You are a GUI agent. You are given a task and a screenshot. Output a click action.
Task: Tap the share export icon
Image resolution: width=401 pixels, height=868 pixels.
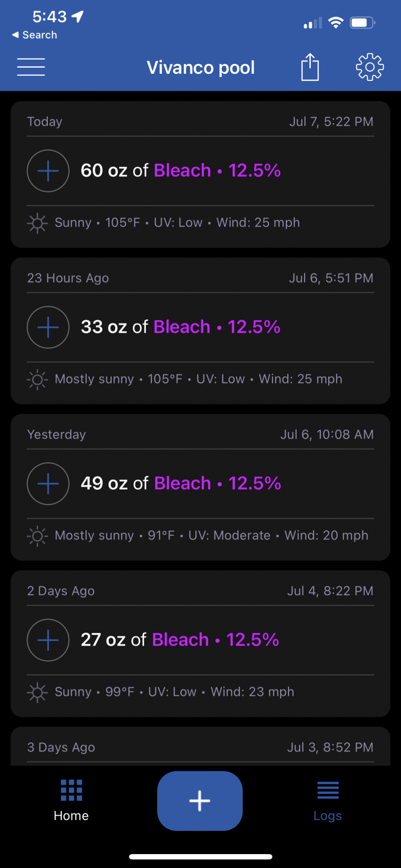tap(310, 67)
